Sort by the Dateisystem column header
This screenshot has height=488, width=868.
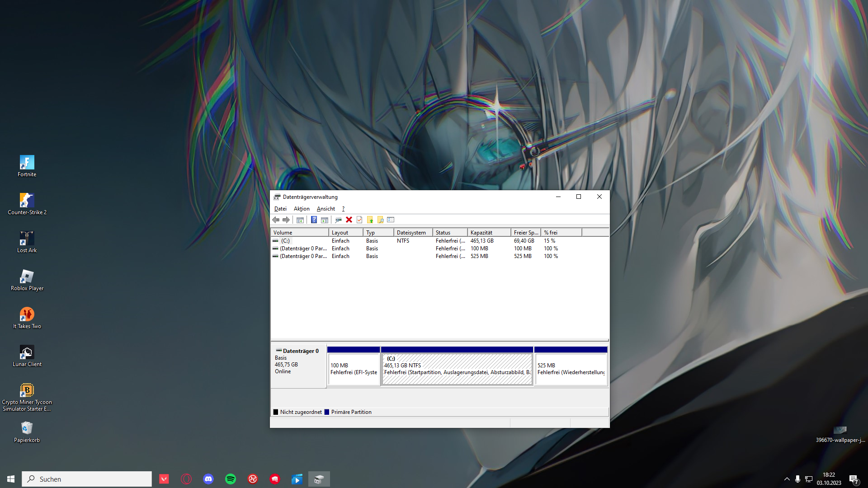(412, 233)
